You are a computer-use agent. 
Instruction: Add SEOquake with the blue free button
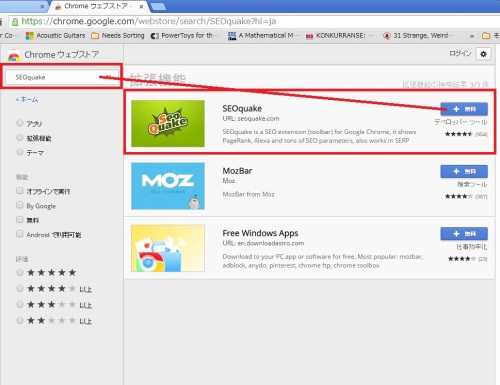coord(464,109)
